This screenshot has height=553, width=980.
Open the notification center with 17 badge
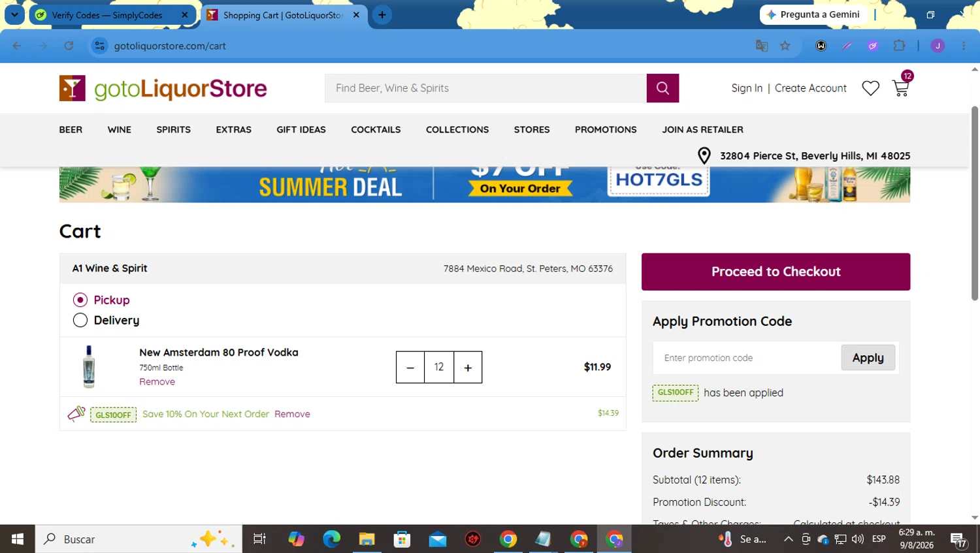point(958,540)
